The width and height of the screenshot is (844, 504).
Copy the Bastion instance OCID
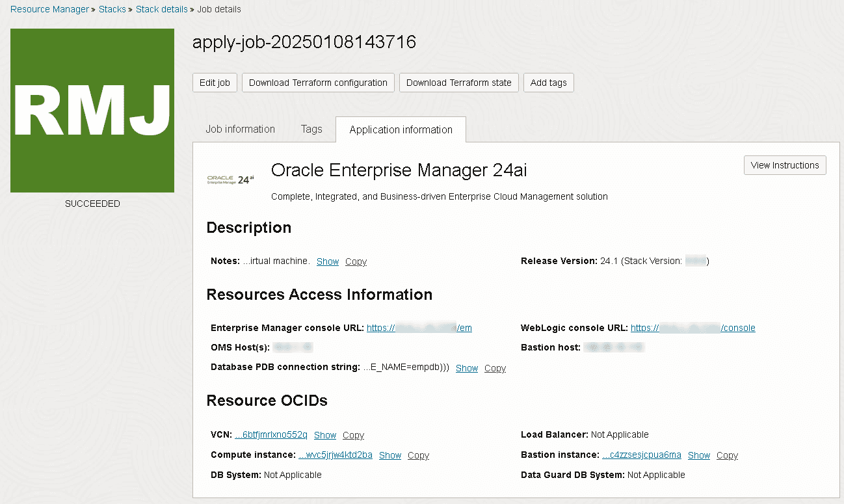[x=727, y=455]
